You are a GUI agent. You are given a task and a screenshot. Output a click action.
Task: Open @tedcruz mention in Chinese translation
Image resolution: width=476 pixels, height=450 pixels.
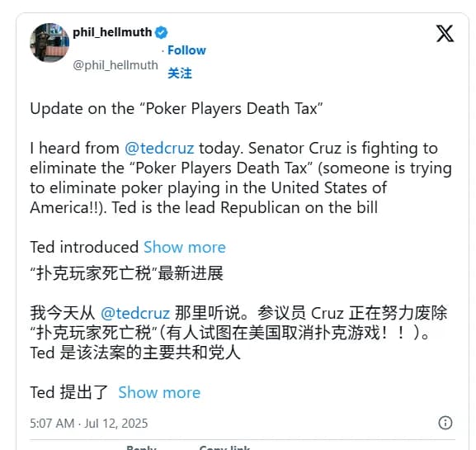pos(135,313)
